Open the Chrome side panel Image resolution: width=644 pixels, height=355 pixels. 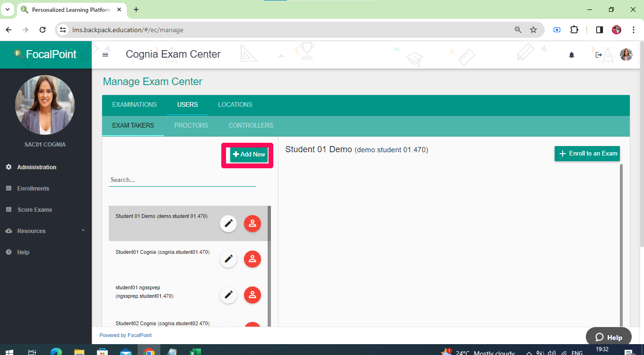click(x=600, y=30)
